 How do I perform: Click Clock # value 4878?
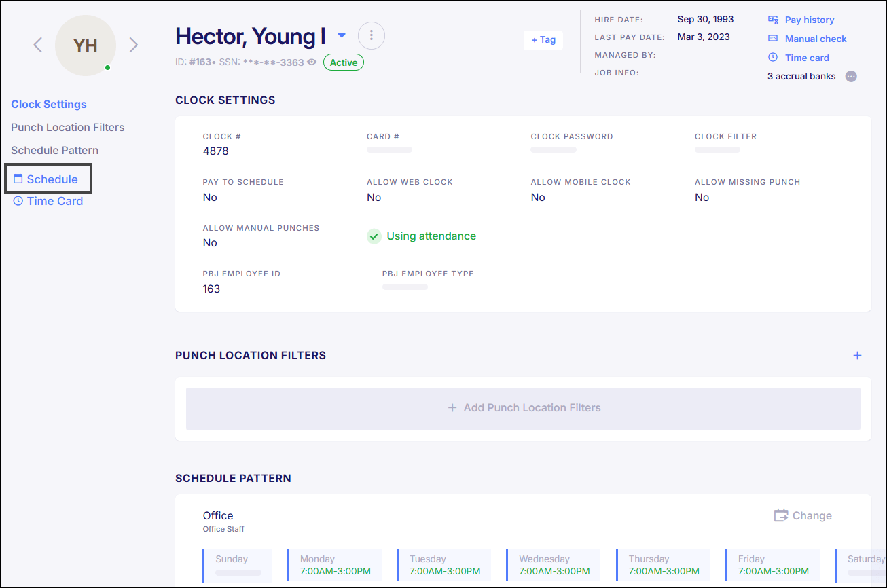click(x=216, y=151)
